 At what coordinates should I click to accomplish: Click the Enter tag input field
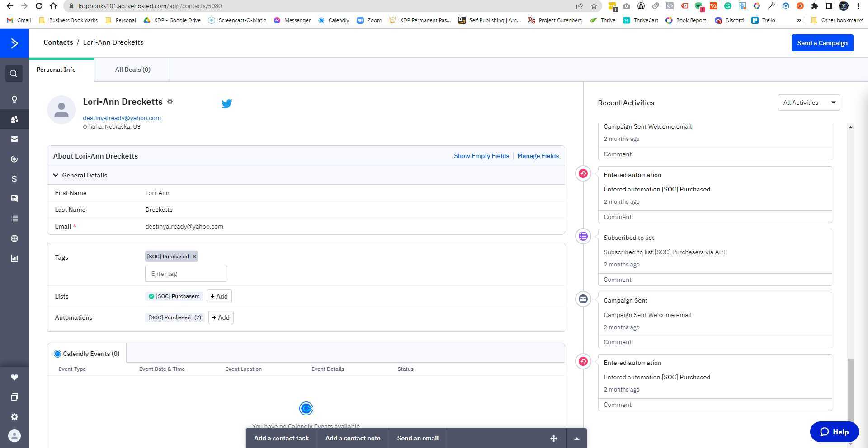tap(186, 274)
